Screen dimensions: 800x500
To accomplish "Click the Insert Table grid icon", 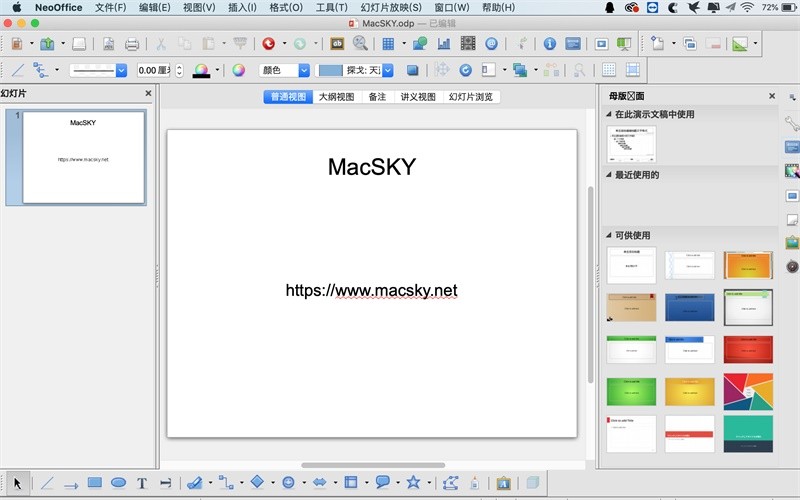I will [388, 44].
